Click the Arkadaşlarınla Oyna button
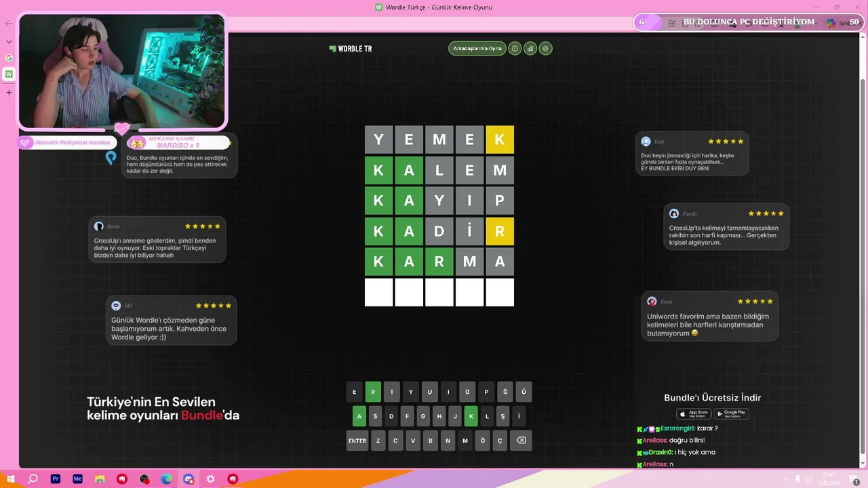The height and width of the screenshot is (488, 868). pos(477,49)
